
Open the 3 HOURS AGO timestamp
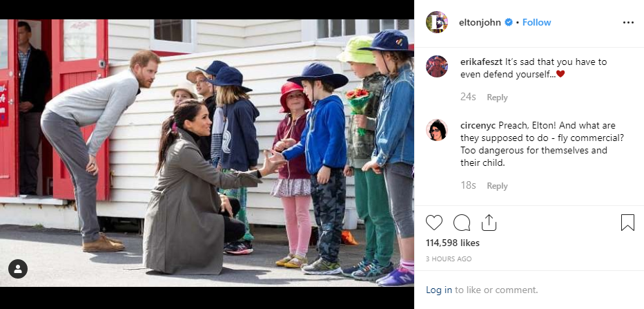(449, 259)
